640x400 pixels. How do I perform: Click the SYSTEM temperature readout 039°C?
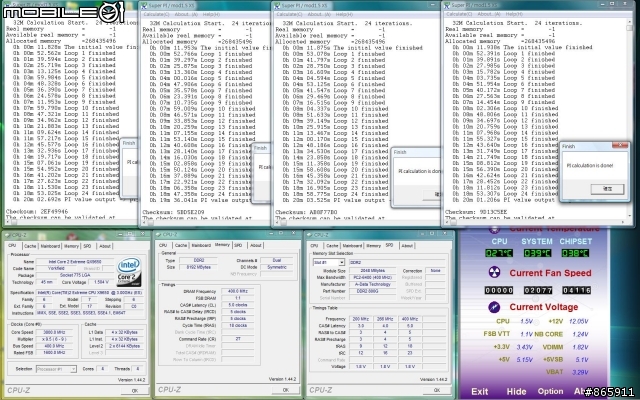point(537,253)
